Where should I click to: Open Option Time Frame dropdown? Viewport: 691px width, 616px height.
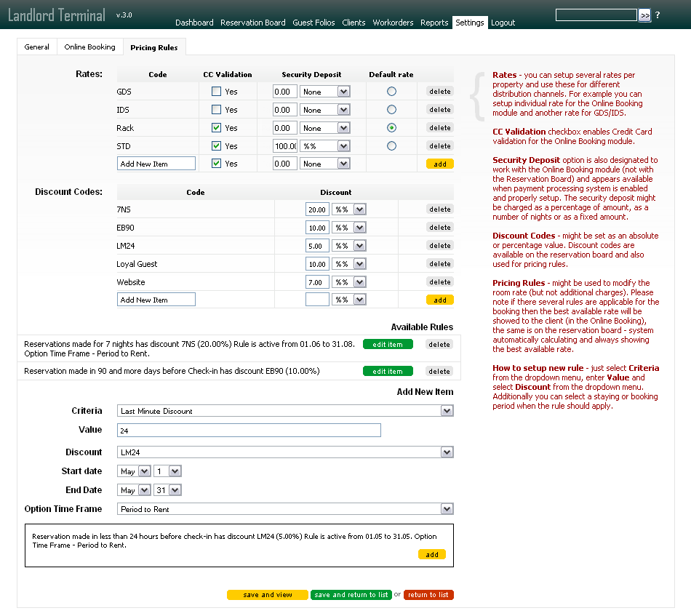[285, 509]
